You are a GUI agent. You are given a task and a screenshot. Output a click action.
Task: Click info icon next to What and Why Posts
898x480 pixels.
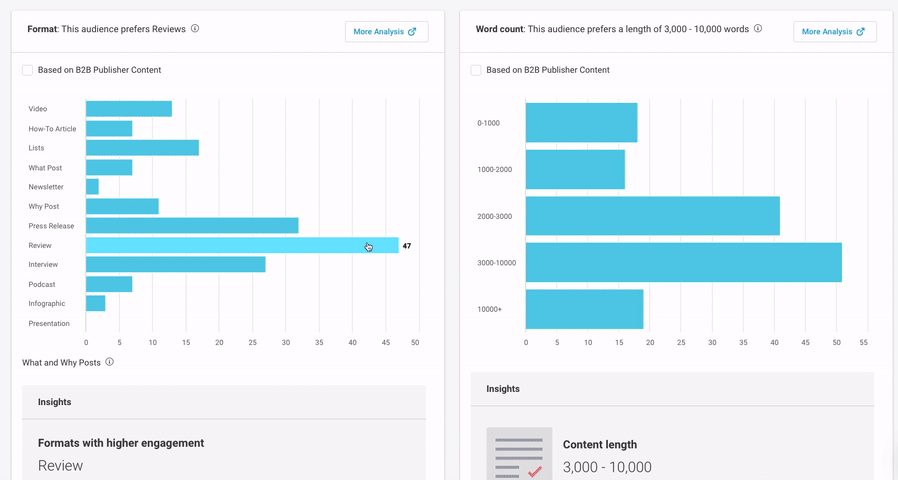coord(110,362)
